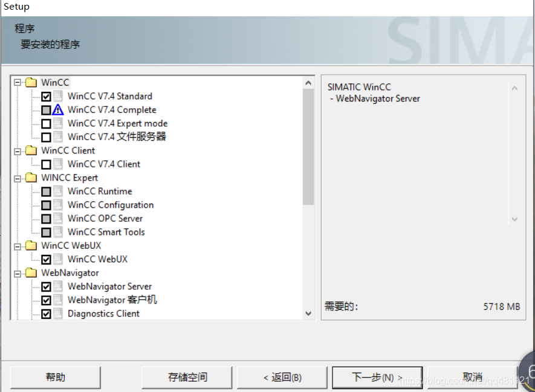535x392 pixels.
Task: Enable the WinCC V7.4 Client checkbox
Action: [x=47, y=164]
